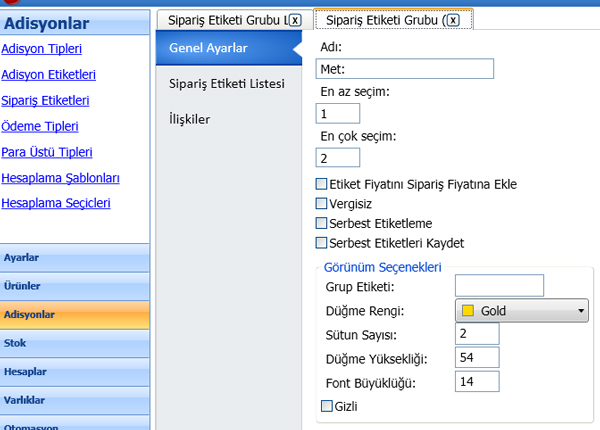Toggle the Vergisiz checkbox
Viewport: 600px width, 430px height.
tap(321, 203)
